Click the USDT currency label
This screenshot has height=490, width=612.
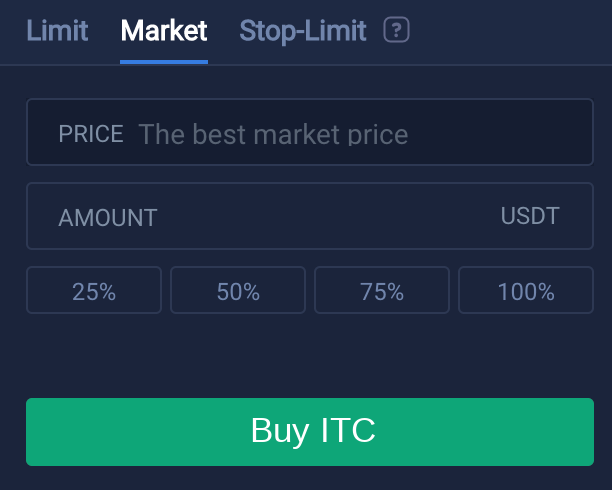pos(530,216)
